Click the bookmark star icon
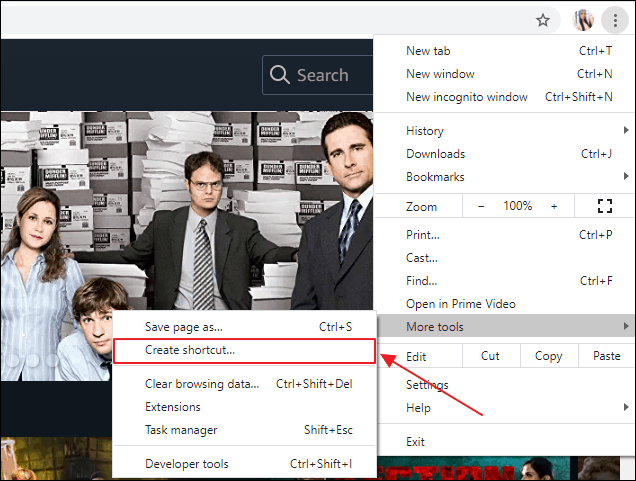 tap(543, 20)
